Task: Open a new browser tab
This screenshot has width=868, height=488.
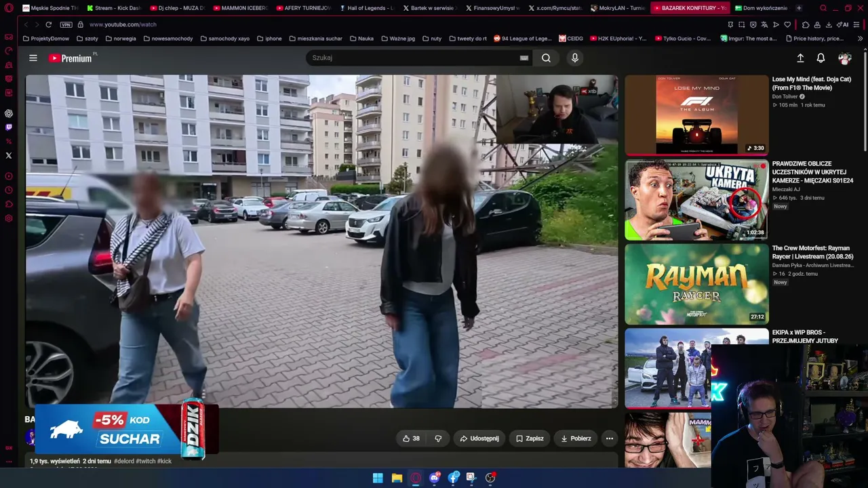Action: coord(799,8)
